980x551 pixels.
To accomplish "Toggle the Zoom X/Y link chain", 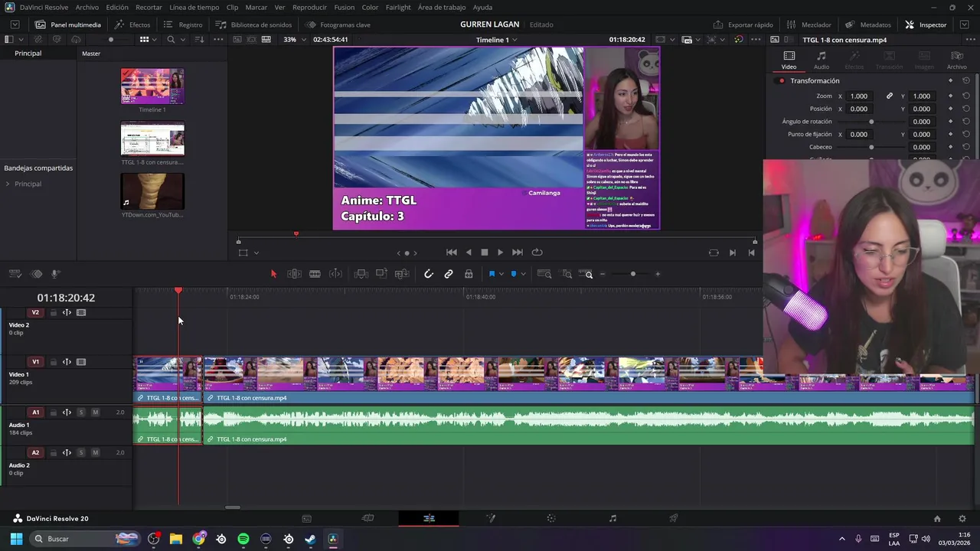I will point(890,96).
